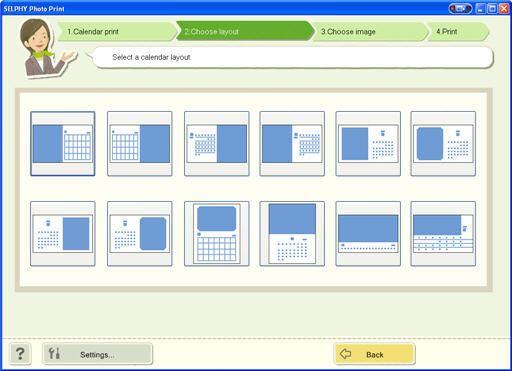Pick rounded photo left with small calendar layout
The height and width of the screenshot is (371, 512).
click(x=443, y=144)
